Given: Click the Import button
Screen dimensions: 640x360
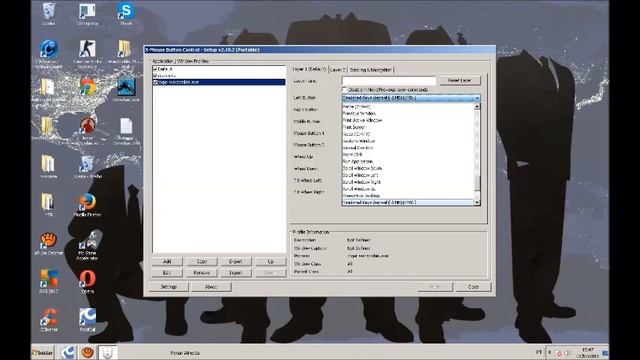Looking at the screenshot, I should click(x=236, y=273).
